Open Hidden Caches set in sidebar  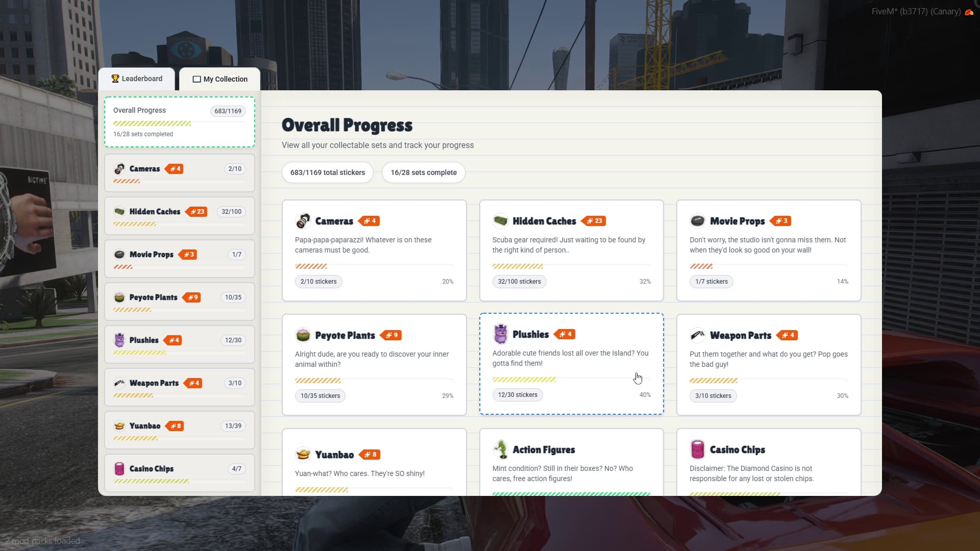coord(179,216)
